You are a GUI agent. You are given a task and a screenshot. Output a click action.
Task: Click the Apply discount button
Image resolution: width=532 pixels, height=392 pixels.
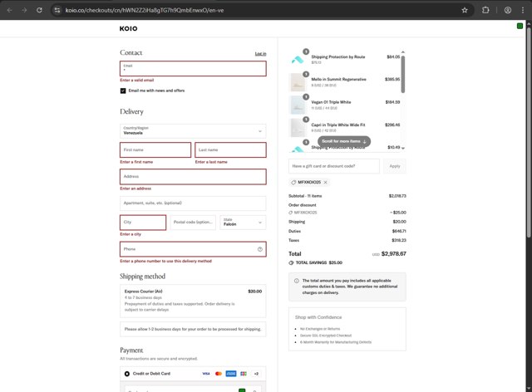coord(395,166)
